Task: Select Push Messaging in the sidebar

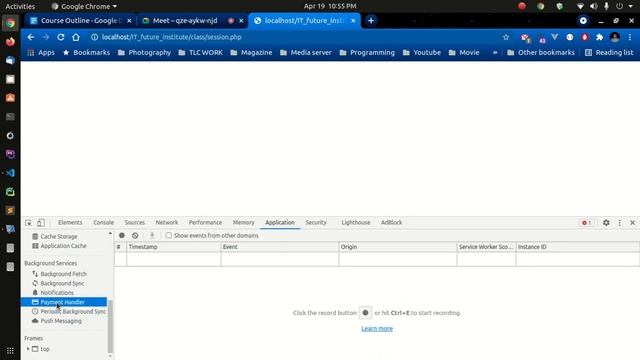Action: (61, 321)
